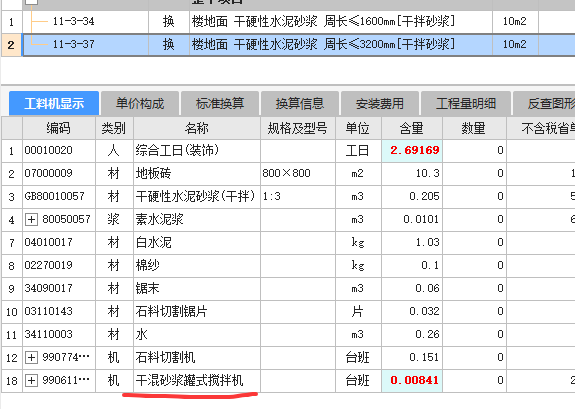This screenshot has width=575, height=409.
Task: Select the 素水泥浆 name cell
Action: 197,219
